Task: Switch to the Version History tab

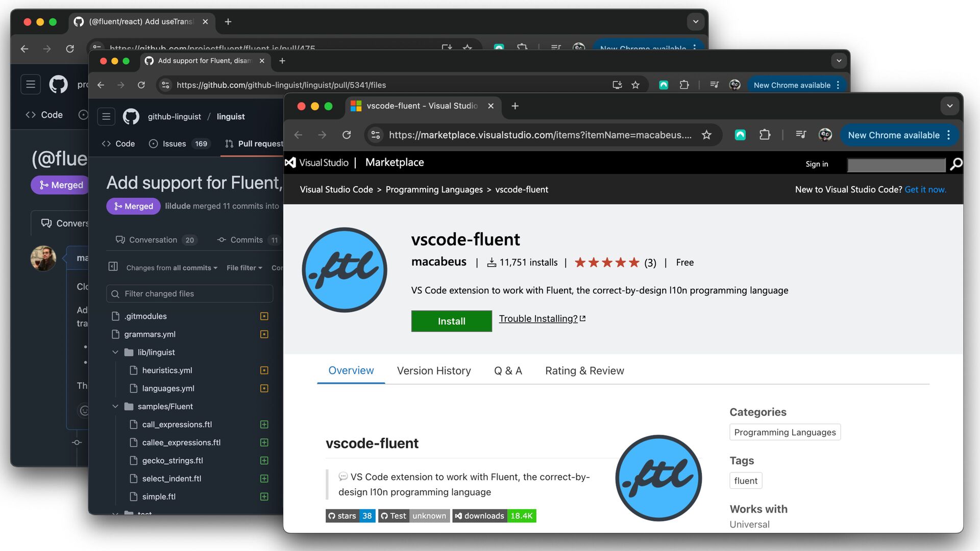Action: click(x=434, y=371)
